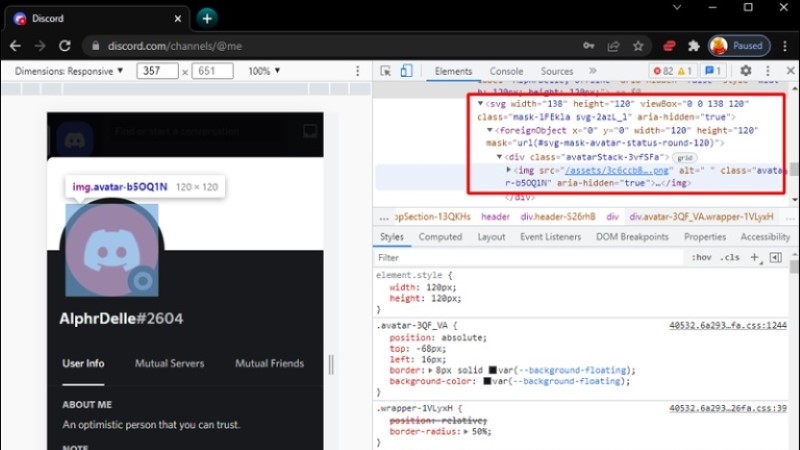
Task: Toggle the device toolbar icon
Action: coord(406,71)
